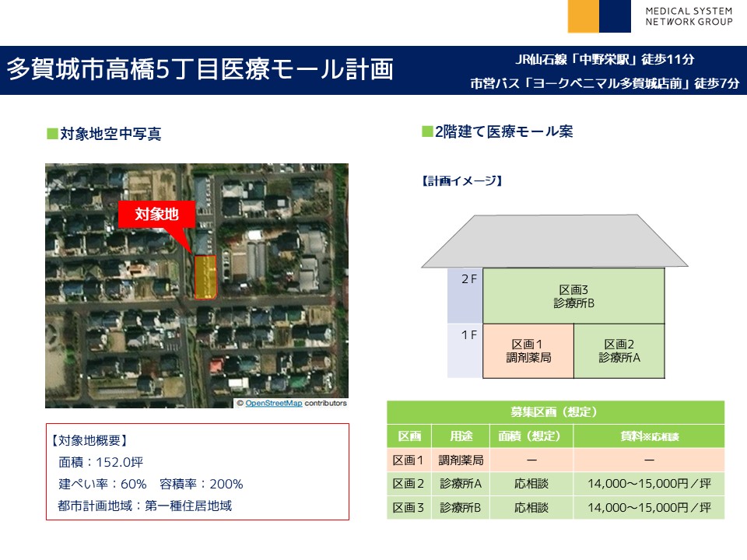Image resolution: width=747 pixels, height=560 pixels.
Task: Click the 応相談 area cell for 区画3
Action: click(531, 508)
